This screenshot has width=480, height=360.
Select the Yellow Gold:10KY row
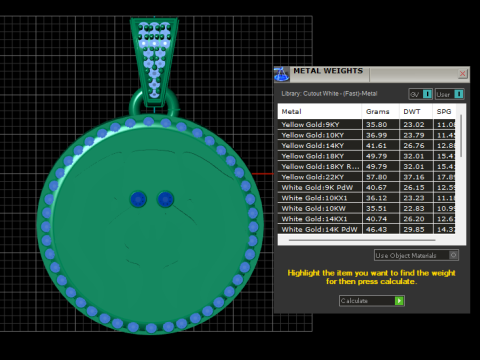(x=366, y=135)
